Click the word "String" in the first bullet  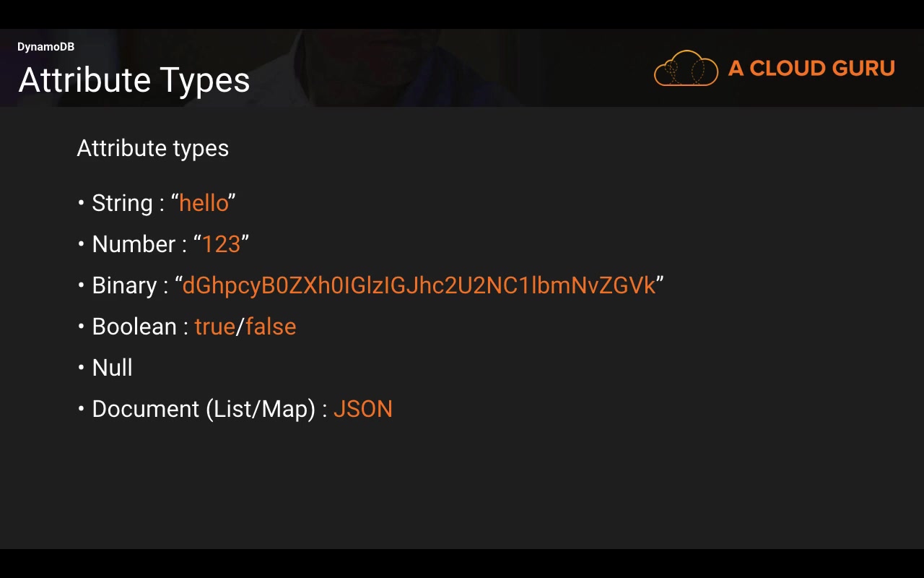[x=122, y=203]
